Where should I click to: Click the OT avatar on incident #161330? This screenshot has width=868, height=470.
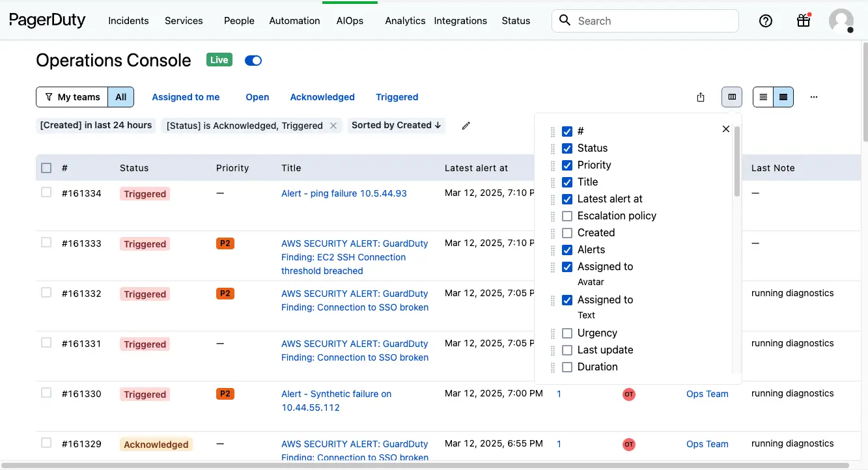pyautogui.click(x=628, y=394)
